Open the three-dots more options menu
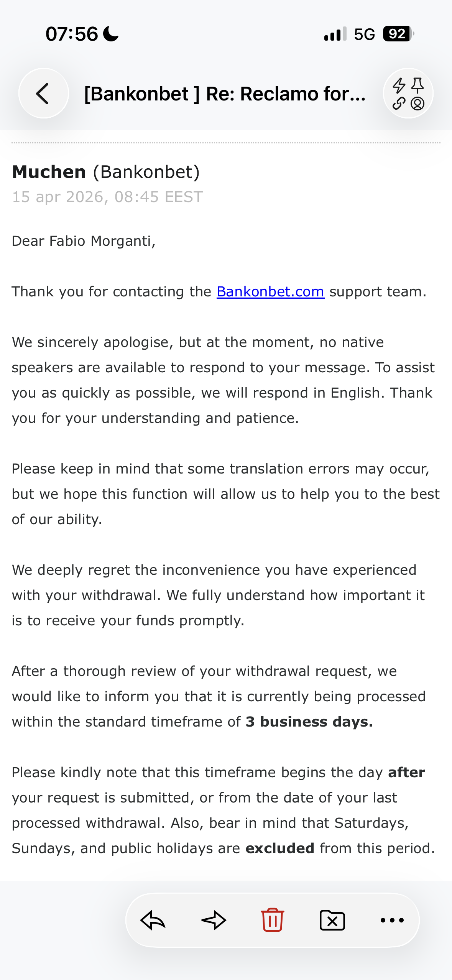452x980 pixels. point(392,920)
